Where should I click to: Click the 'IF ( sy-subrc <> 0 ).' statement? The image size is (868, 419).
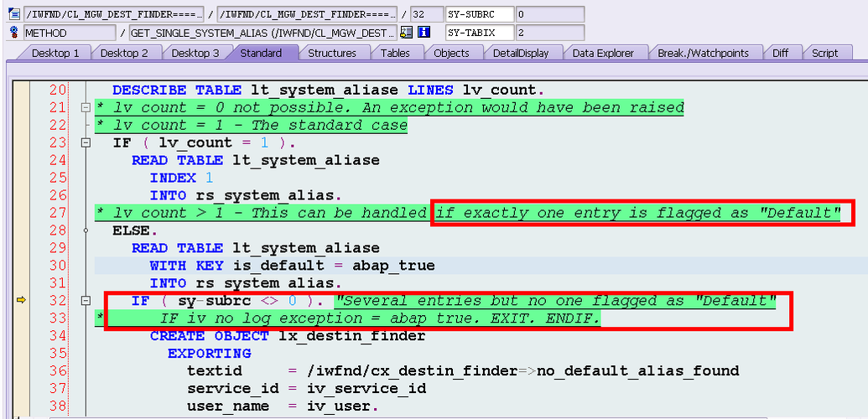(x=227, y=301)
